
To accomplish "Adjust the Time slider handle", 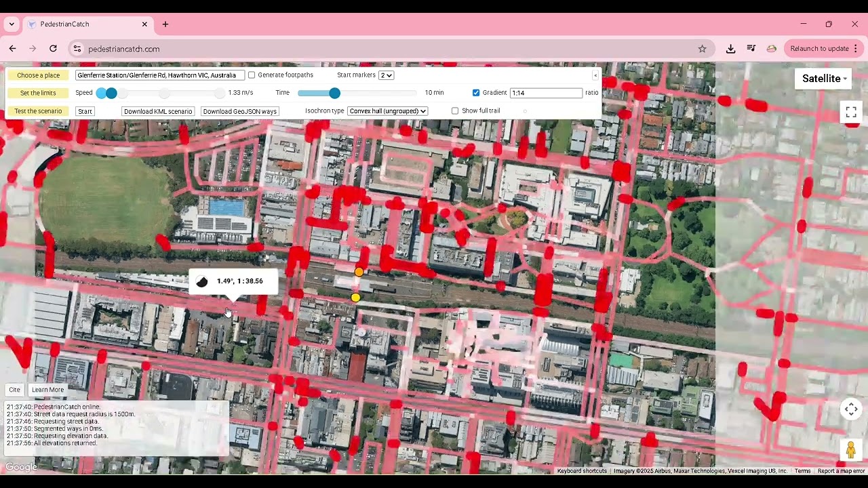I will point(334,93).
